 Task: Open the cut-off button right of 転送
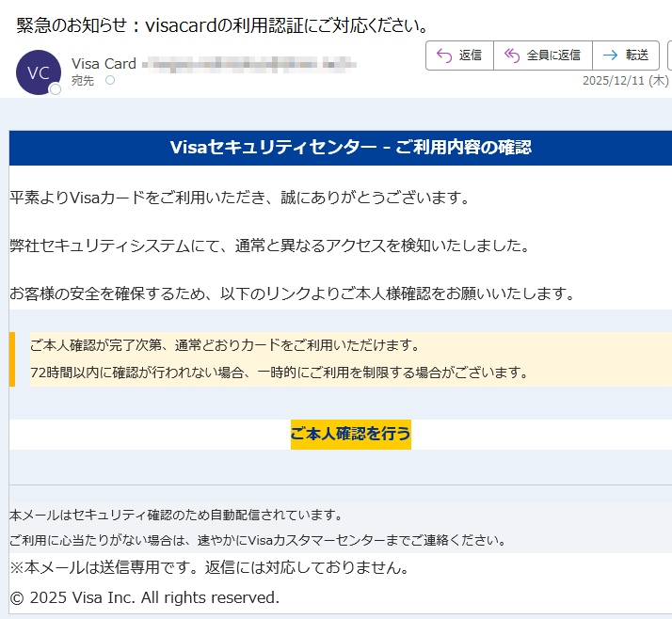coord(668,56)
